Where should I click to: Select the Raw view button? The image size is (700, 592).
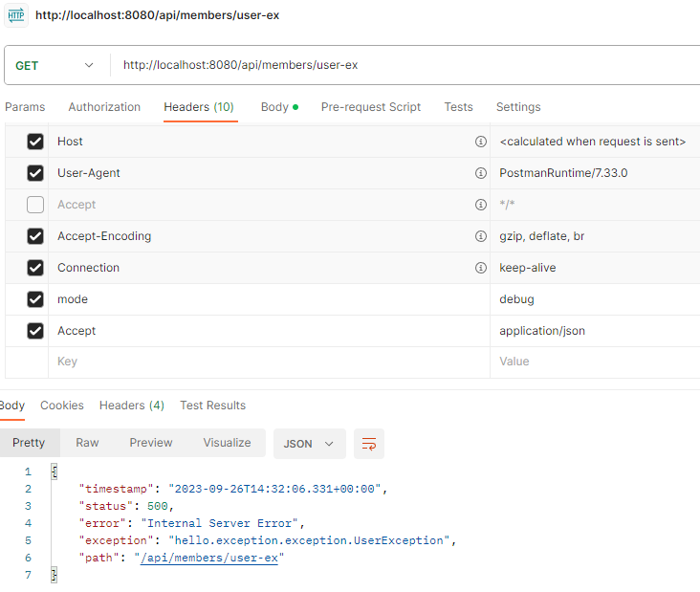[87, 443]
